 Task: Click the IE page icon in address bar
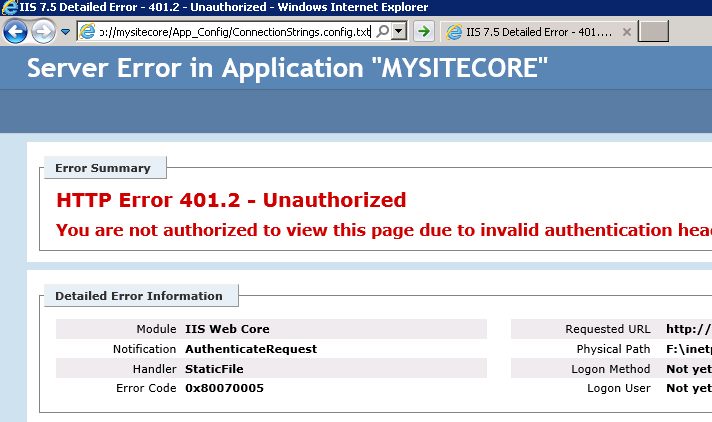pyautogui.click(x=87, y=31)
